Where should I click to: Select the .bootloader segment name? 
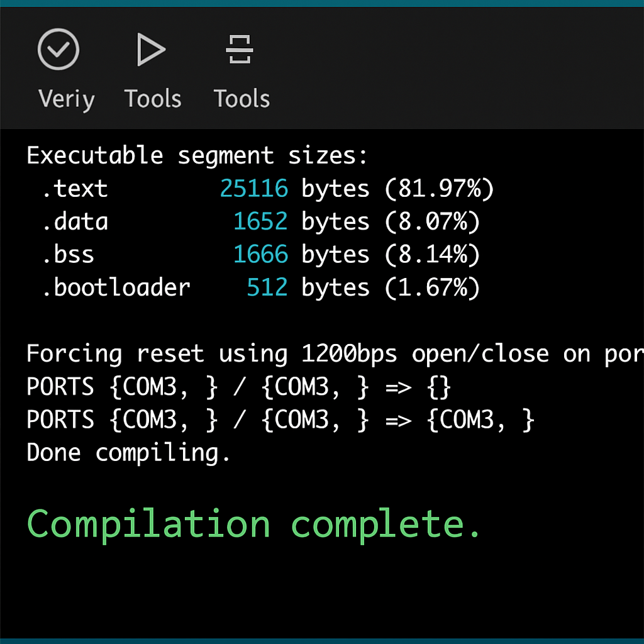(116, 287)
